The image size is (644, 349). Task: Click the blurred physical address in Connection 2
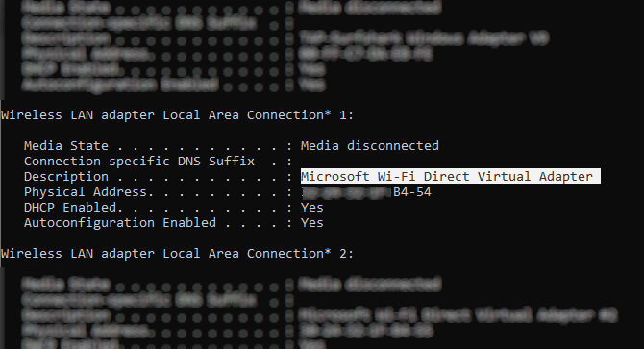point(365,331)
